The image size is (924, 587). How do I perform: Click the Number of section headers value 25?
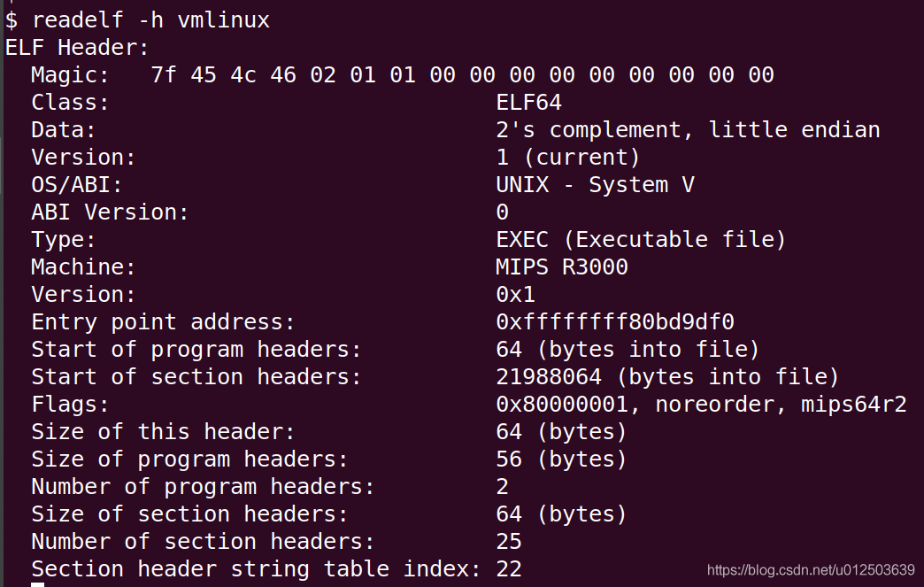coord(509,541)
